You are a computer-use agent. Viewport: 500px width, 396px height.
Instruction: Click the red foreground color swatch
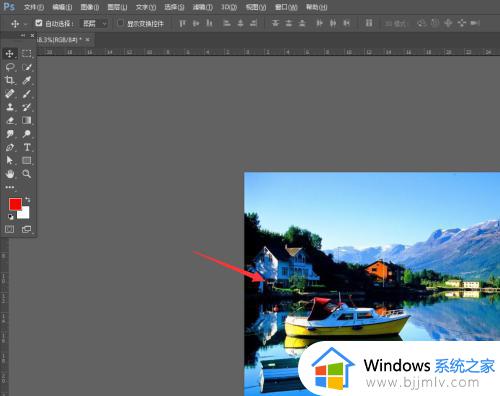click(x=15, y=204)
